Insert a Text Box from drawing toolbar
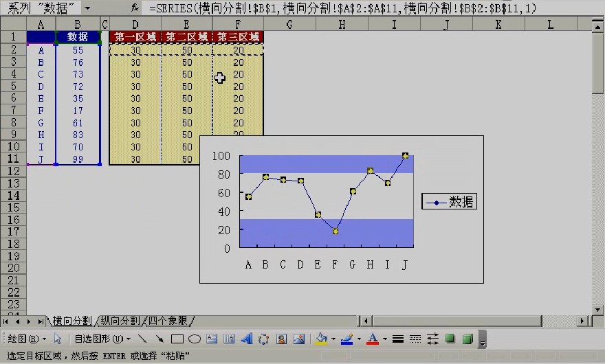 (212, 339)
